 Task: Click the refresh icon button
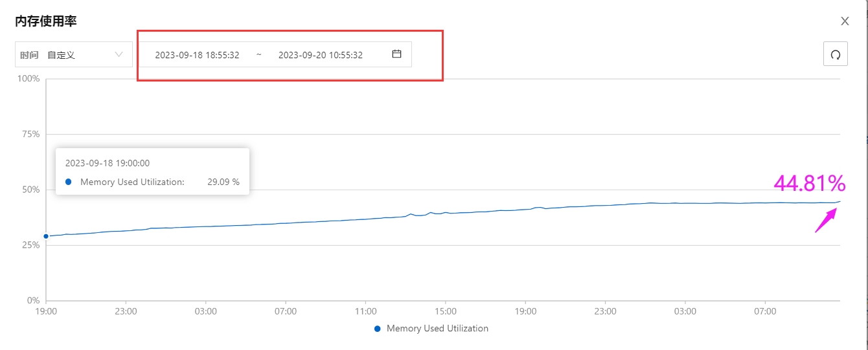click(x=835, y=54)
